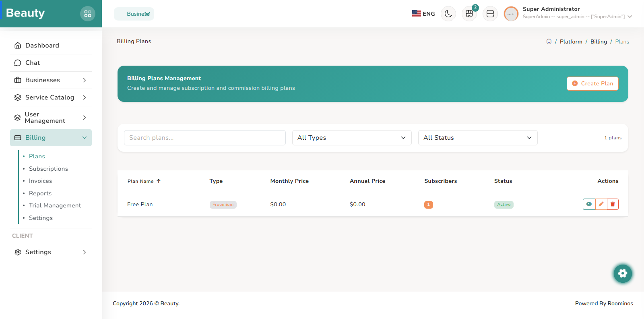The image size is (644, 319).
Task: Click the layout switcher icon in header
Action: [x=490, y=14]
